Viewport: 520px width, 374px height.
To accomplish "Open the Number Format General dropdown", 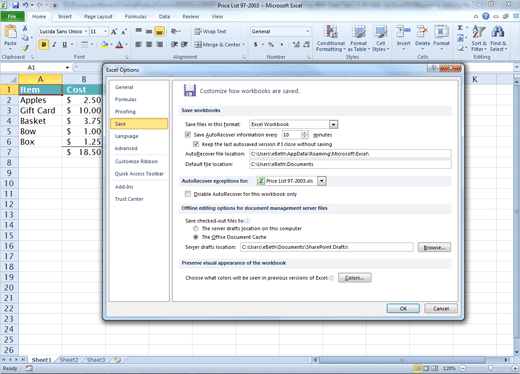I will (x=308, y=31).
